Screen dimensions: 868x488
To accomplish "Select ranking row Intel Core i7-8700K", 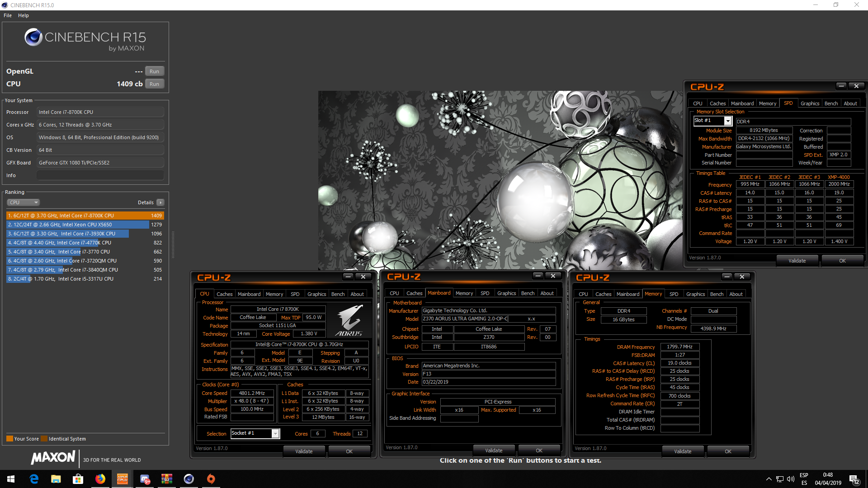I will pyautogui.click(x=85, y=216).
